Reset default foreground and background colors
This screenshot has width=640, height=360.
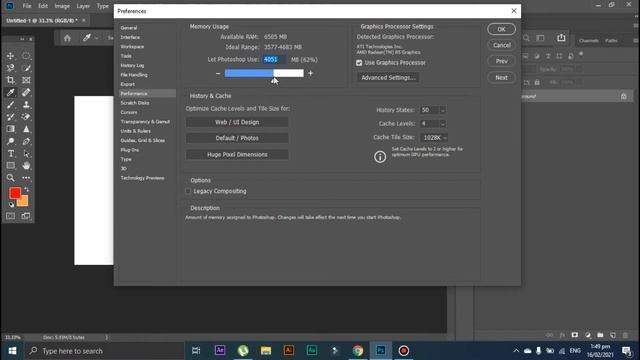[x=11, y=205]
